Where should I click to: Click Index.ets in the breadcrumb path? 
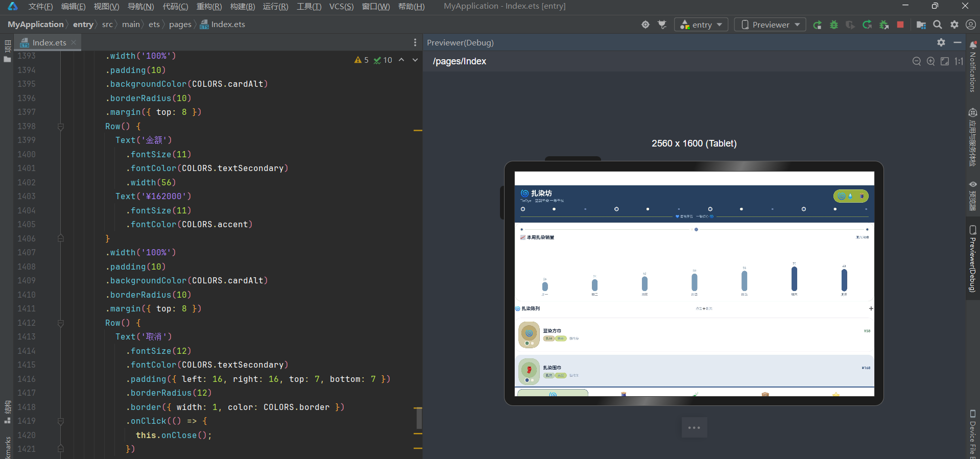tap(223, 25)
